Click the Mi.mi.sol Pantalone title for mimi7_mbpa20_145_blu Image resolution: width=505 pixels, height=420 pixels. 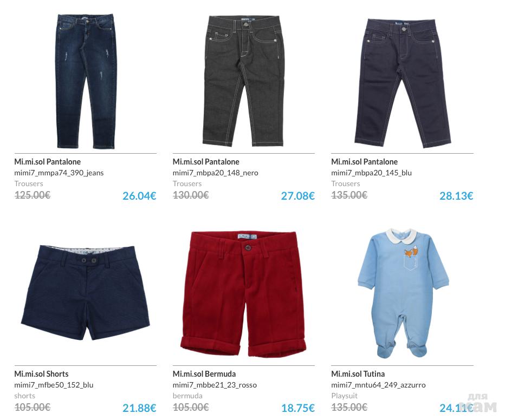click(x=364, y=162)
